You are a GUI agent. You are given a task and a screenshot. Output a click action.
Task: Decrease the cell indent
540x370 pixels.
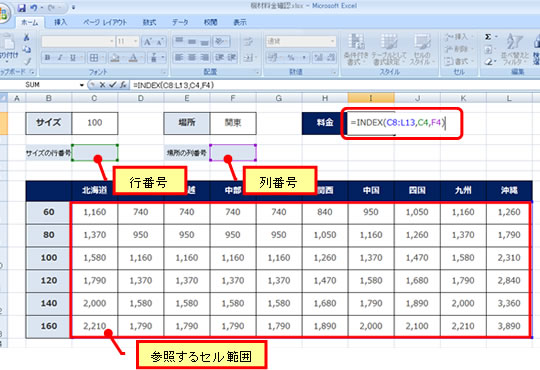point(219,58)
